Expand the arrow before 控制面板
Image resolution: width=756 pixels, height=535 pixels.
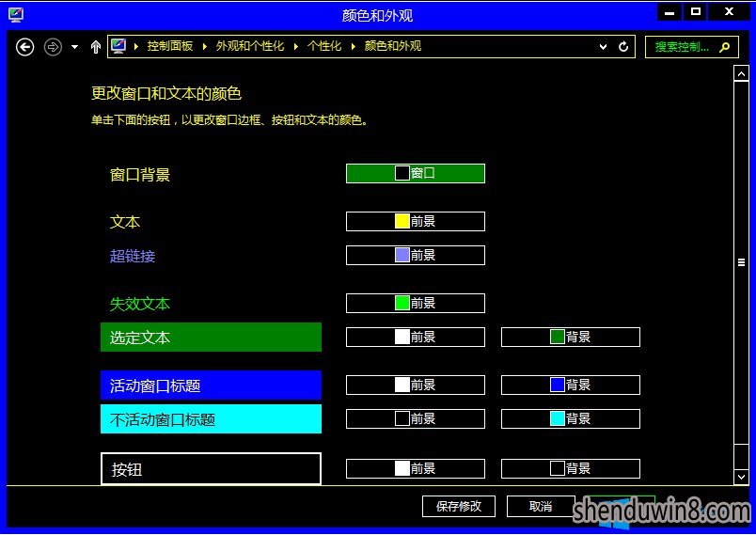click(x=136, y=46)
